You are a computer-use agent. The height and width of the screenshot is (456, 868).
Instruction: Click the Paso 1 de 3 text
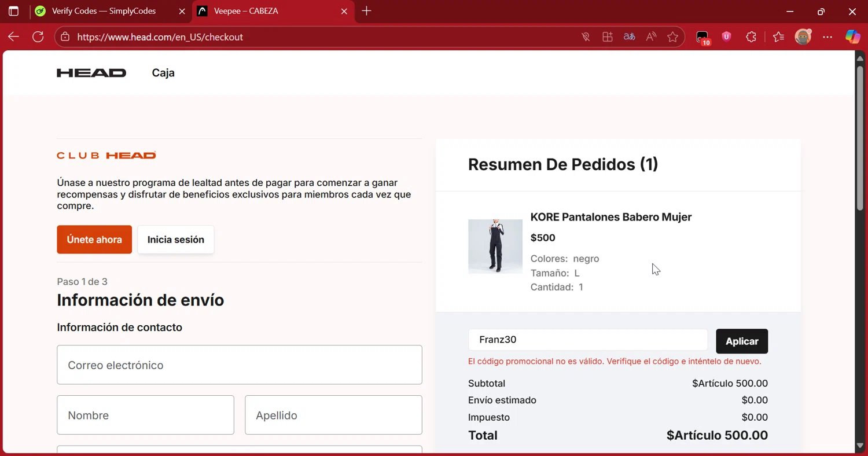[82, 282]
